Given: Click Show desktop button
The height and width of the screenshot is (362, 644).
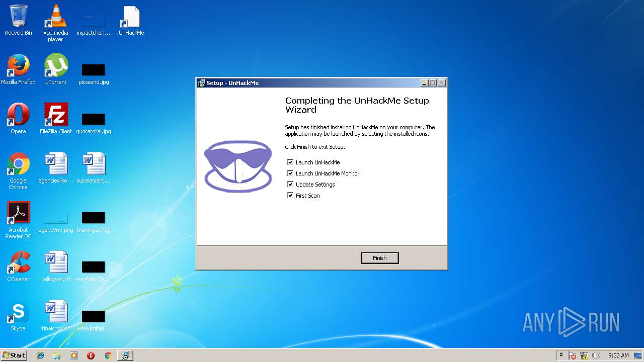Looking at the screenshot, I should (x=638, y=355).
